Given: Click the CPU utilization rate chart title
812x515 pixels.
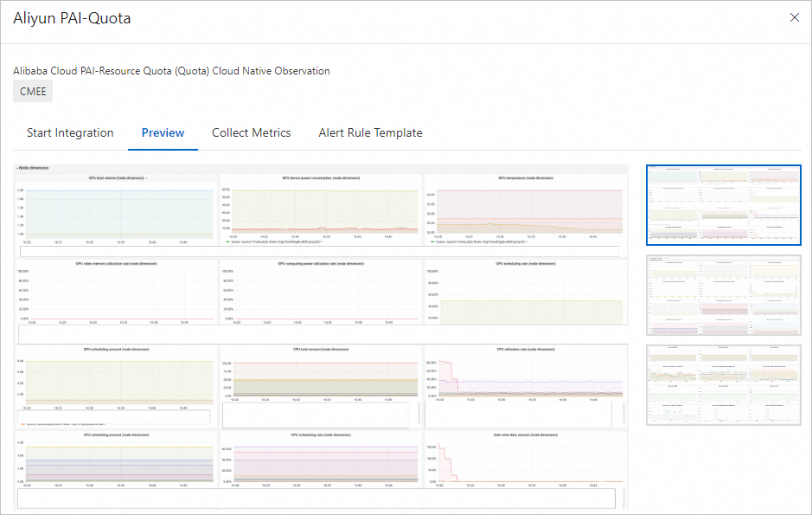Looking at the screenshot, I should click(526, 349).
